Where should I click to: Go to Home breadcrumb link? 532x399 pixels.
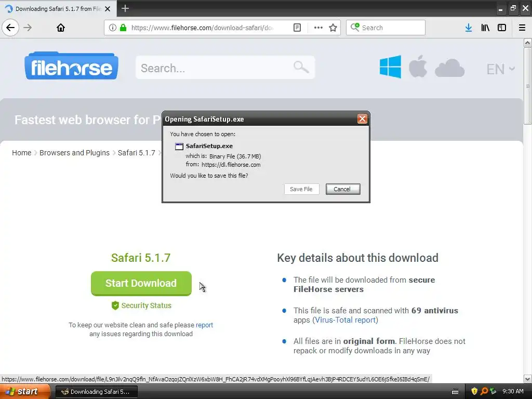[22, 153]
